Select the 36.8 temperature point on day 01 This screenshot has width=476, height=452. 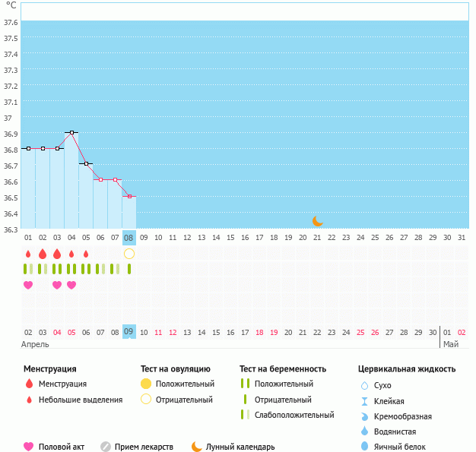[x=28, y=148]
